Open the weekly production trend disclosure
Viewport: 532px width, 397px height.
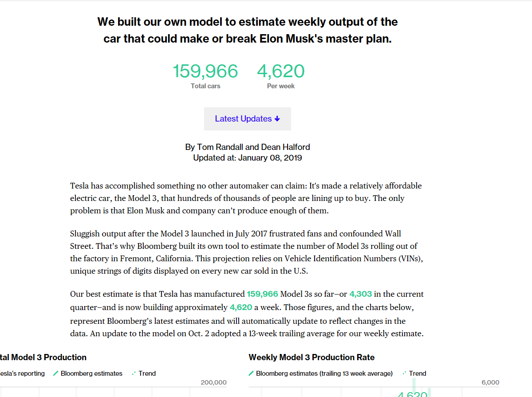point(414,373)
